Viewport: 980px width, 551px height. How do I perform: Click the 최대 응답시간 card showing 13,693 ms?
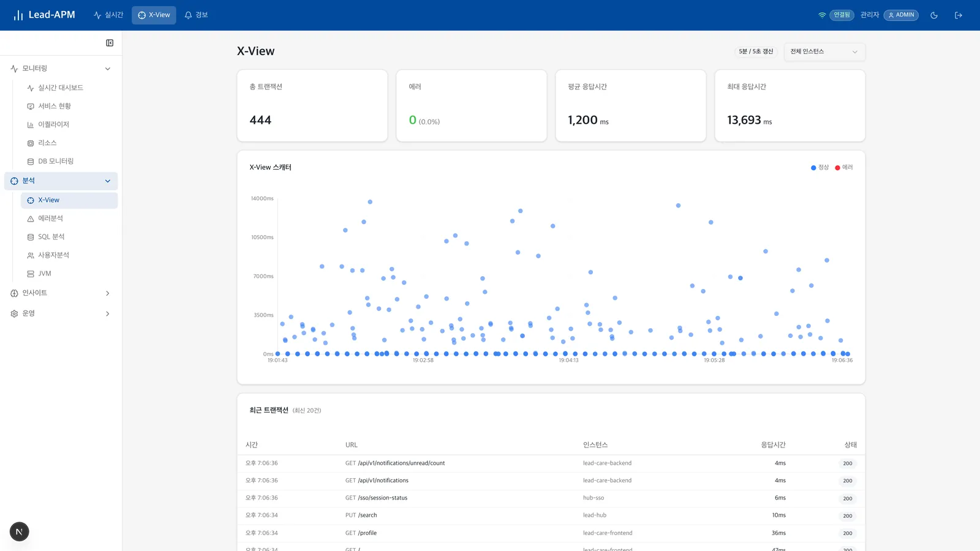[x=790, y=105]
